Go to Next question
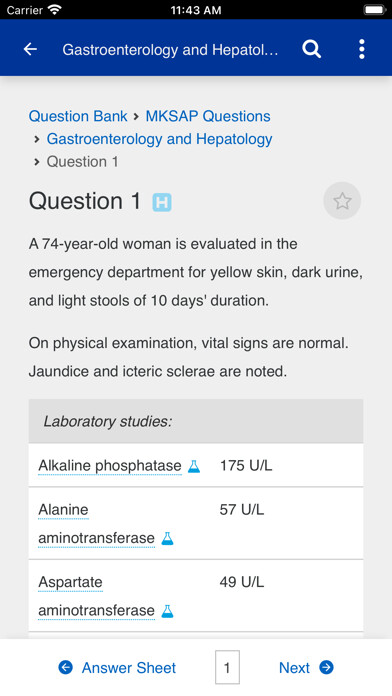The width and height of the screenshot is (392, 696). pyautogui.click(x=294, y=668)
